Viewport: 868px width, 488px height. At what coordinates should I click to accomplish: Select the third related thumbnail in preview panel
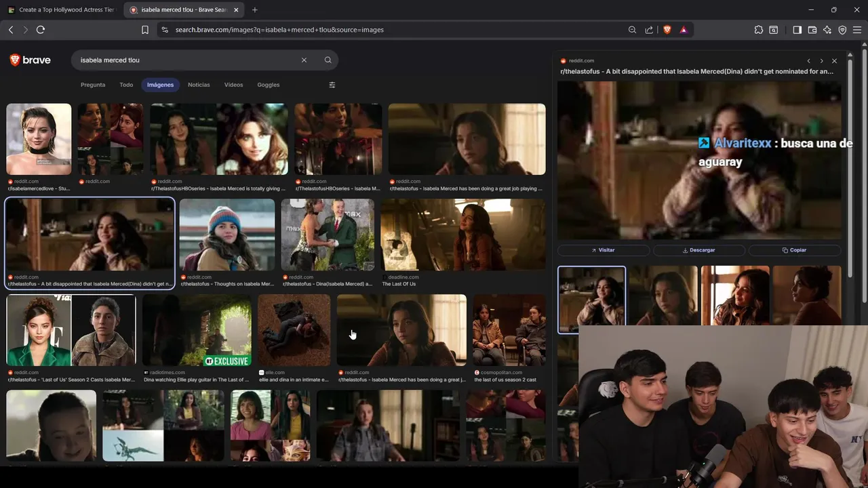tap(735, 296)
